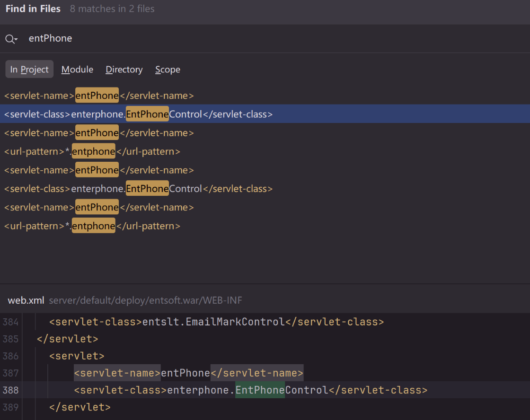
Task: Select the topmost servlet-name entPhone result
Action: coord(99,96)
